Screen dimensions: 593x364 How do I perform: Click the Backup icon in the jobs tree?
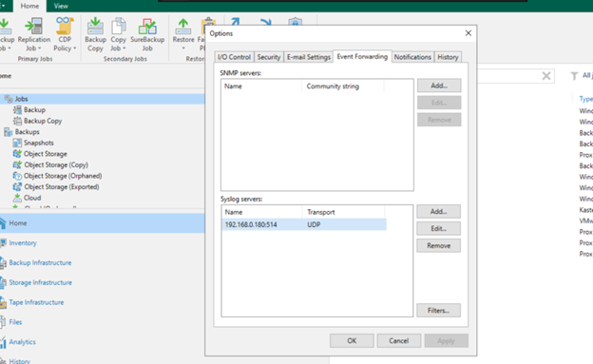pos(17,109)
